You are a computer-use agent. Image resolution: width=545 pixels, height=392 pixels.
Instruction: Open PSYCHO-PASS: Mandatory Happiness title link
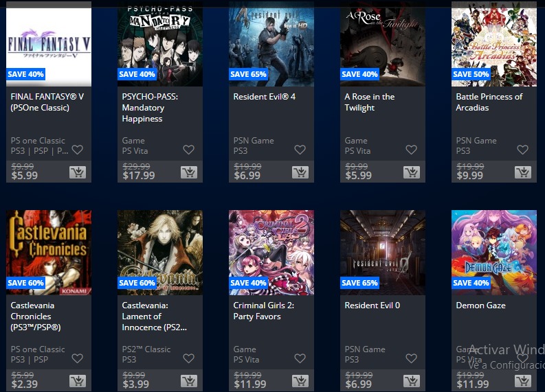point(150,108)
